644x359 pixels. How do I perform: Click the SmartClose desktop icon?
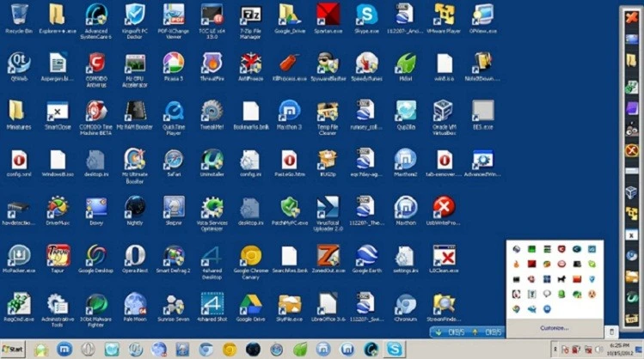57,115
